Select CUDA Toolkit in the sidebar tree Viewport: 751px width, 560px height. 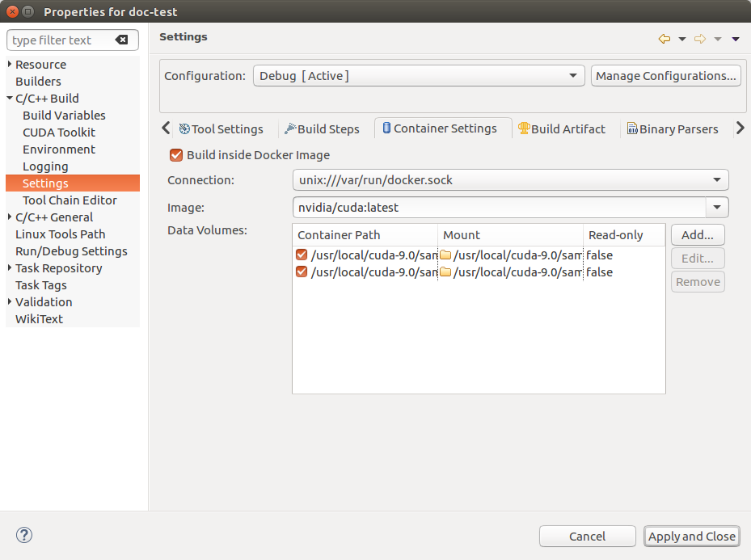click(x=59, y=133)
